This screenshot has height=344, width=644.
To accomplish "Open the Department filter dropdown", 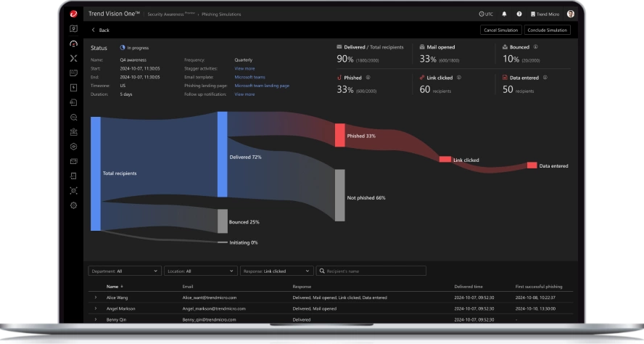I will coord(125,271).
